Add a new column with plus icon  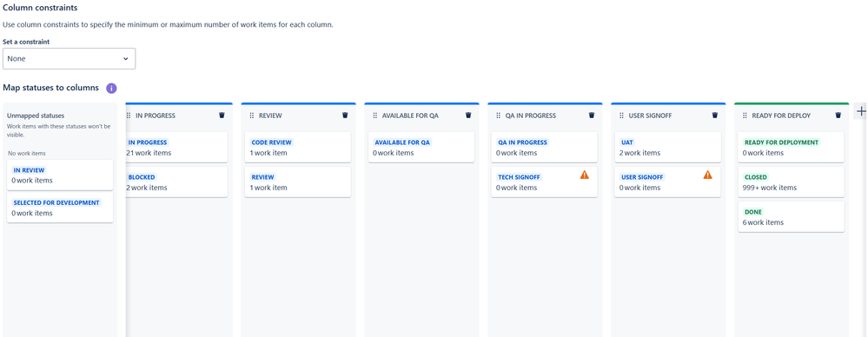point(861,111)
